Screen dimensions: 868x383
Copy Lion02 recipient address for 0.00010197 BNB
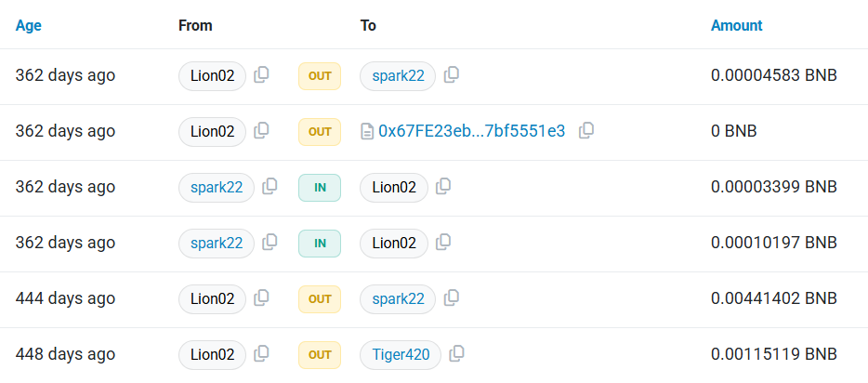(443, 243)
